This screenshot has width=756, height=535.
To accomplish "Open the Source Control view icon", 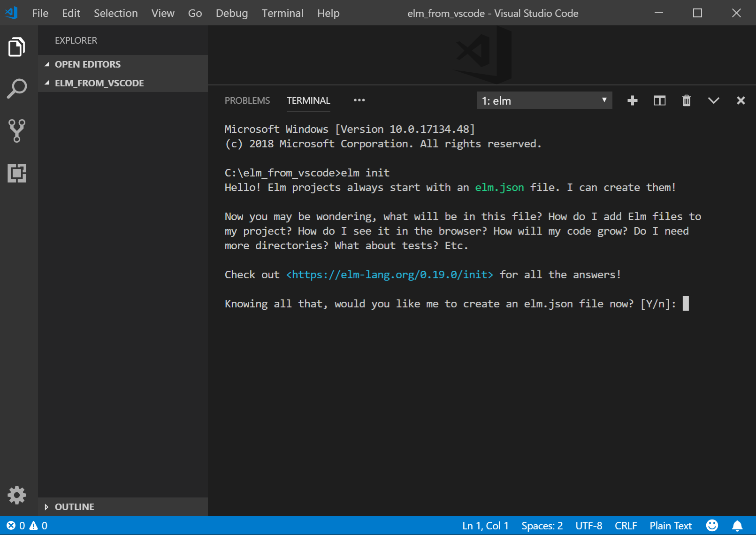I will pyautogui.click(x=17, y=130).
